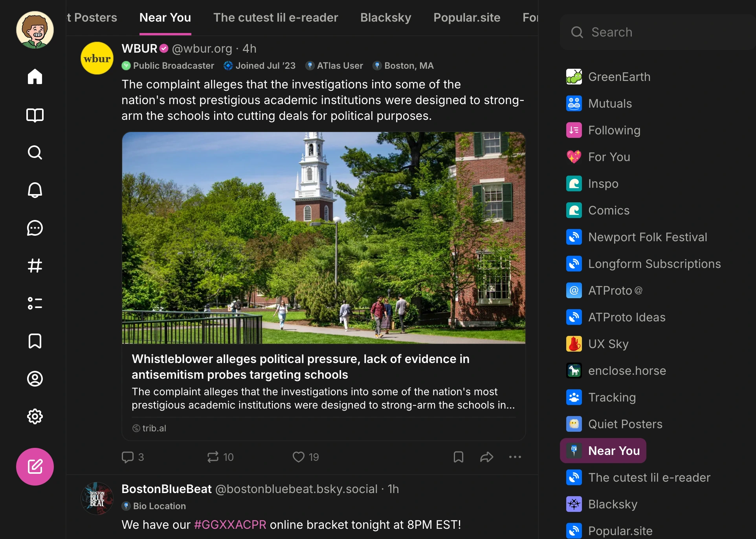Click the ATProto Ideas feed icon
This screenshot has width=756, height=539.
[574, 317]
